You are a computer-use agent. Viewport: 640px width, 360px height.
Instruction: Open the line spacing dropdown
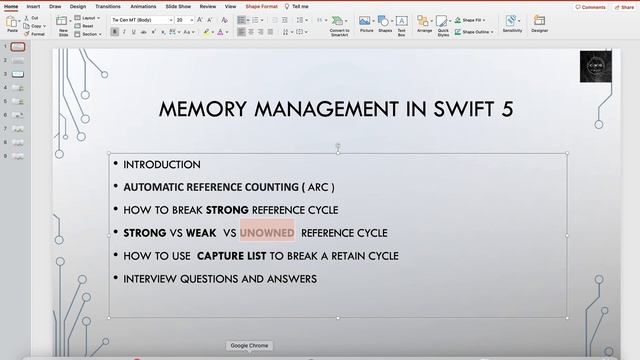[306, 20]
